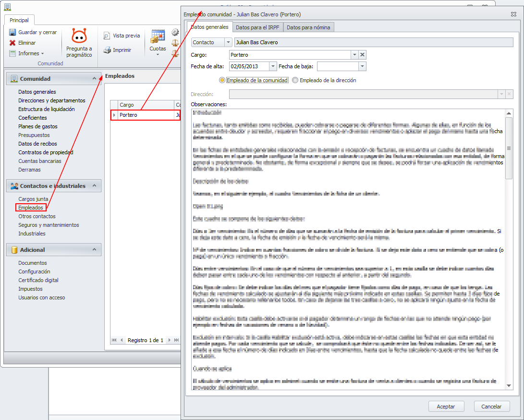Open the Informes report icon

click(x=12, y=53)
